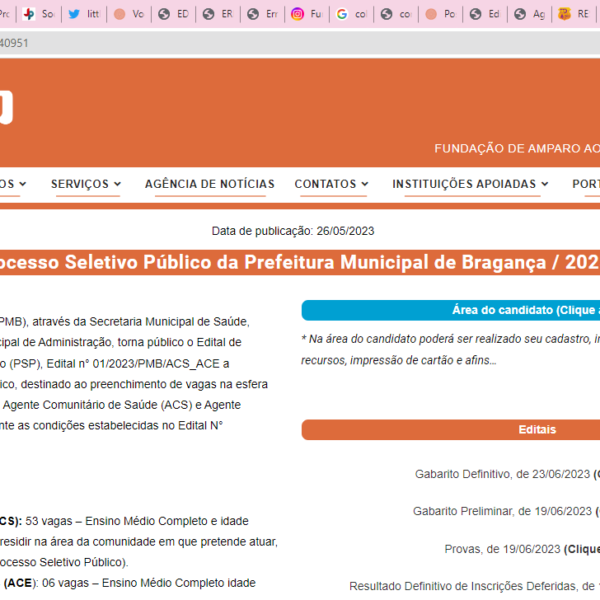Open the tab labeled Vo
600x600 pixels.
pos(128,14)
